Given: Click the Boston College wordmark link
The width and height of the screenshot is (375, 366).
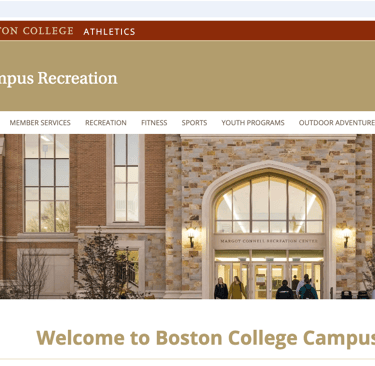Looking at the screenshot, I should [x=37, y=31].
